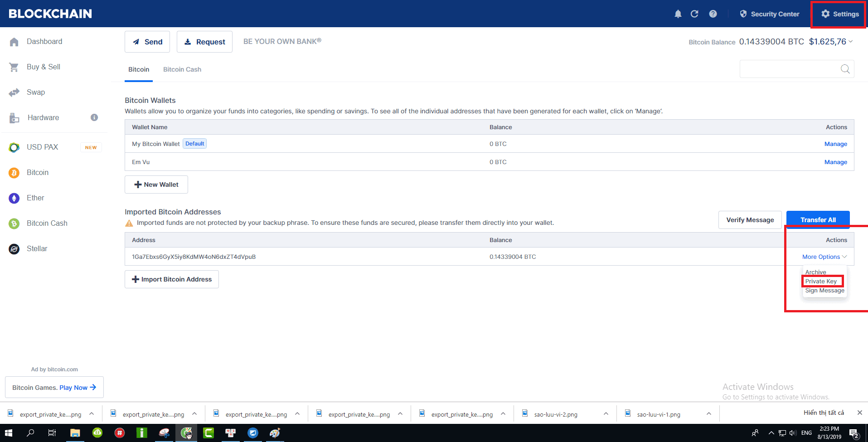Open the notifications bell icon

(x=678, y=14)
